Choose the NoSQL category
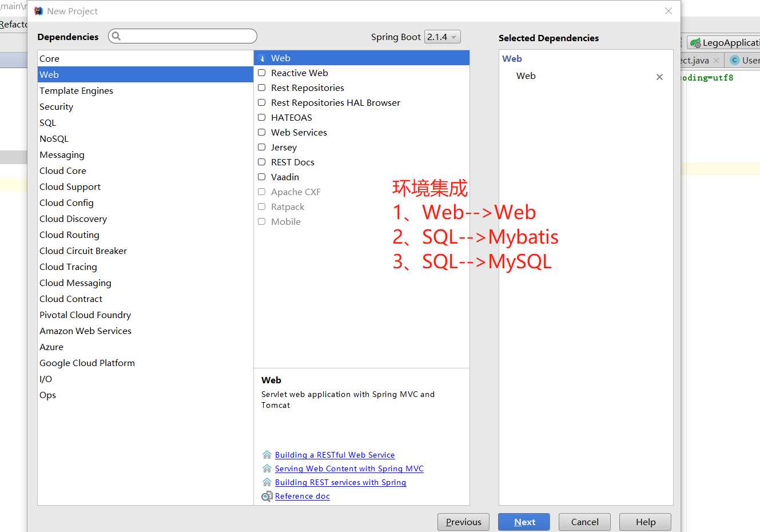This screenshot has height=532, width=760. click(145, 138)
